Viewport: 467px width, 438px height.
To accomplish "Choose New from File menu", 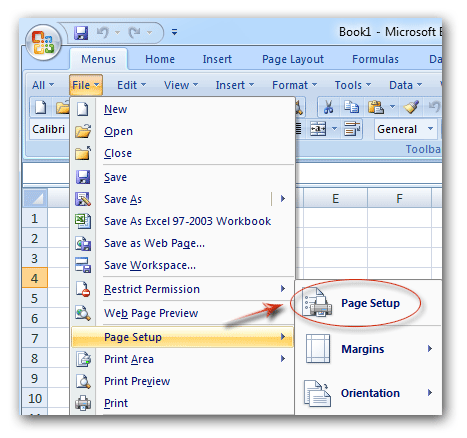I will click(182, 109).
